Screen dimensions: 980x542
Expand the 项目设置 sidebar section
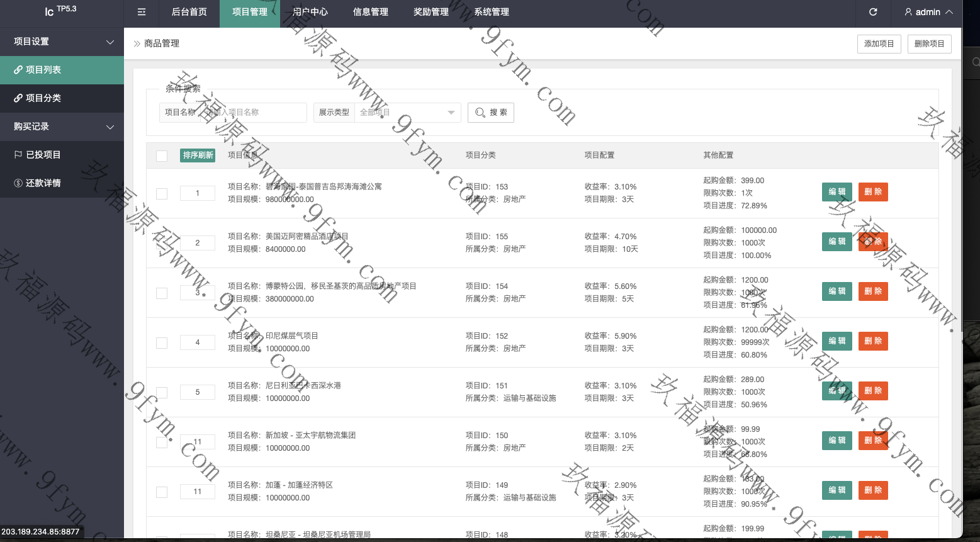pos(62,42)
